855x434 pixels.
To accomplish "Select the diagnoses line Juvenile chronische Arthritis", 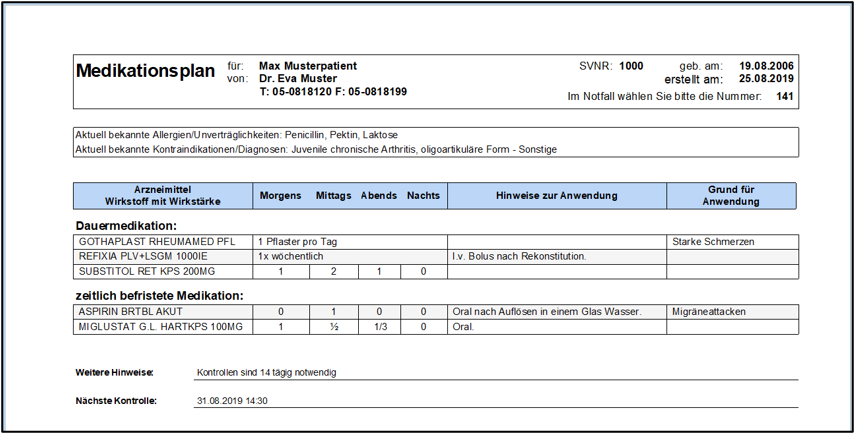I will pos(316,149).
